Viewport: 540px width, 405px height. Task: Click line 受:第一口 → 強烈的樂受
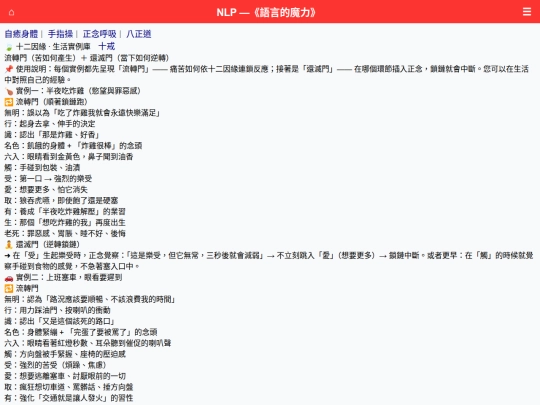click(x=48, y=179)
